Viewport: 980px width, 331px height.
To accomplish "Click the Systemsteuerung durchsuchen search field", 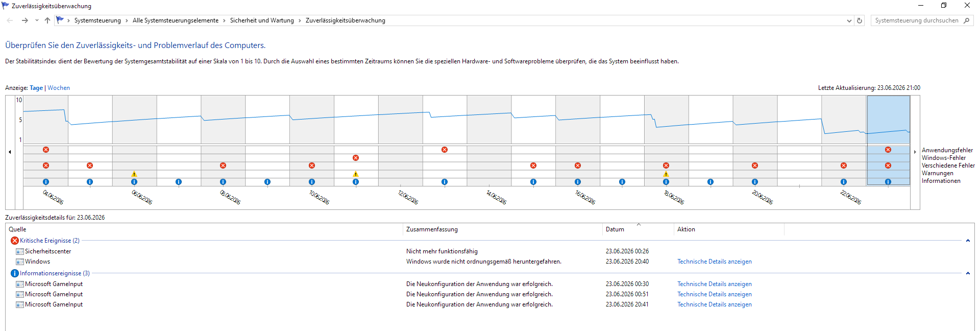I will click(917, 20).
